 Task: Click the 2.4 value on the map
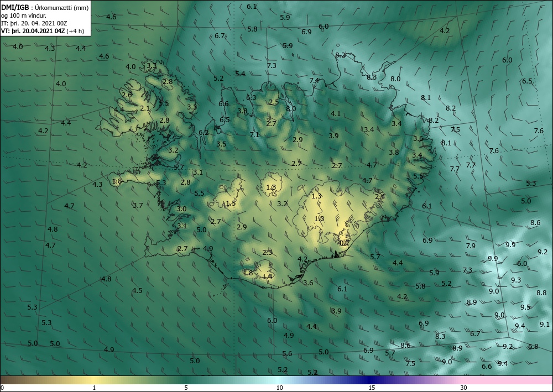pyautogui.click(x=380, y=197)
